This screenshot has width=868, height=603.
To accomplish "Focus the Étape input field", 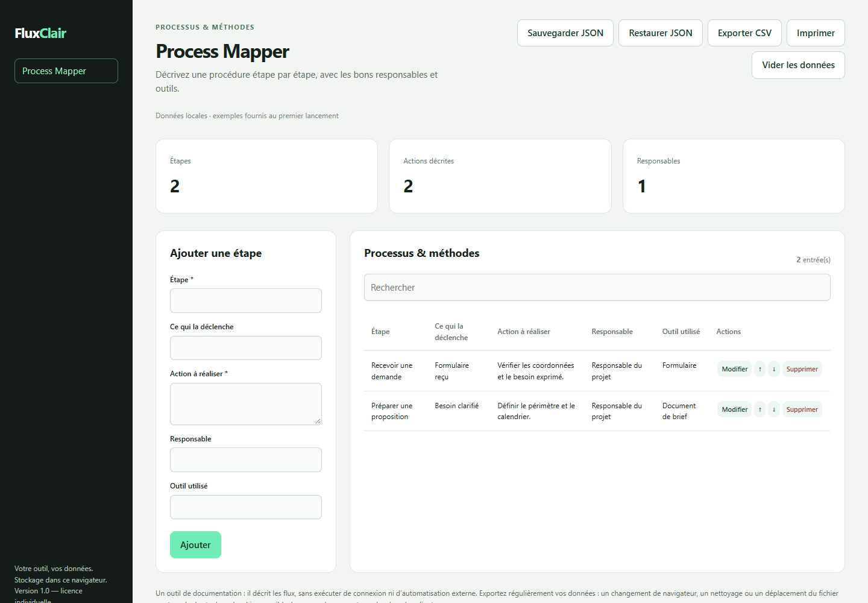I will pyautogui.click(x=246, y=300).
